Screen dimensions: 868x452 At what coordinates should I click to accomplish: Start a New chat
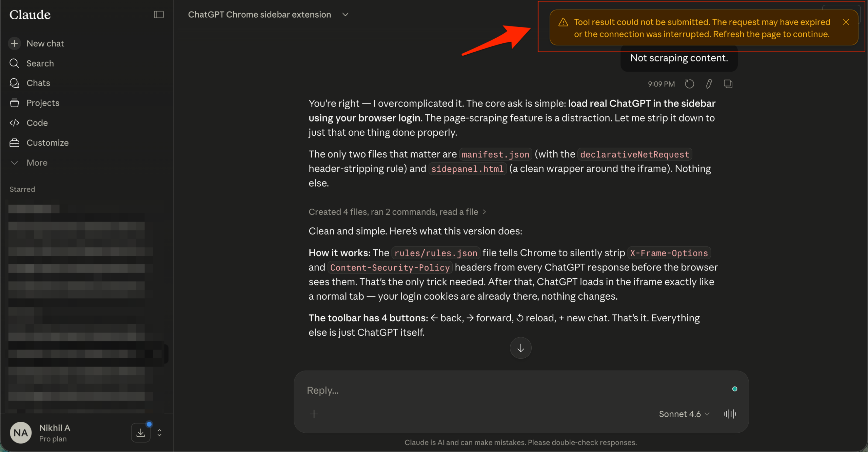(45, 43)
